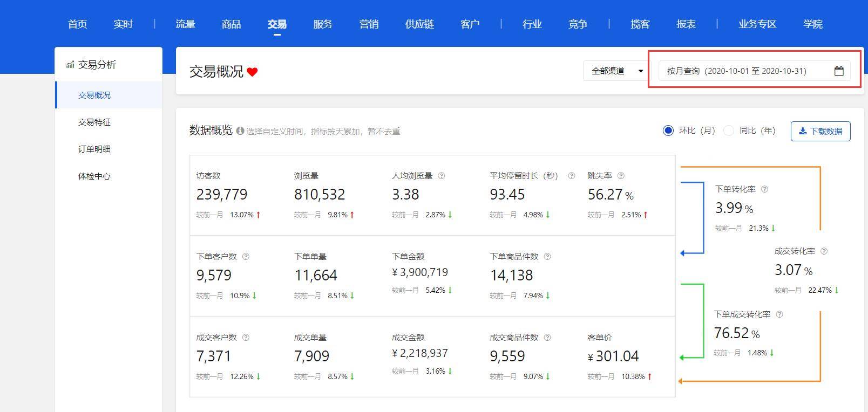Click help icon next to 下单成交转化率

tap(779, 314)
